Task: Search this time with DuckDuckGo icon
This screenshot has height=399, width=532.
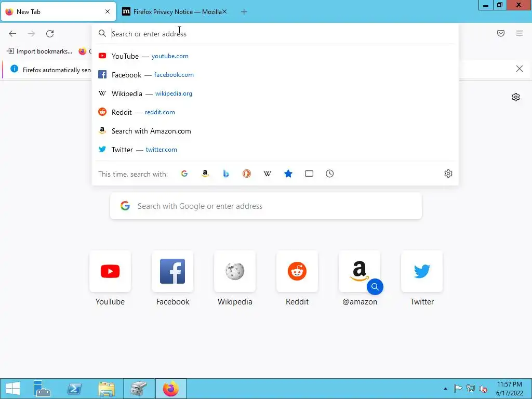Action: 247,174
